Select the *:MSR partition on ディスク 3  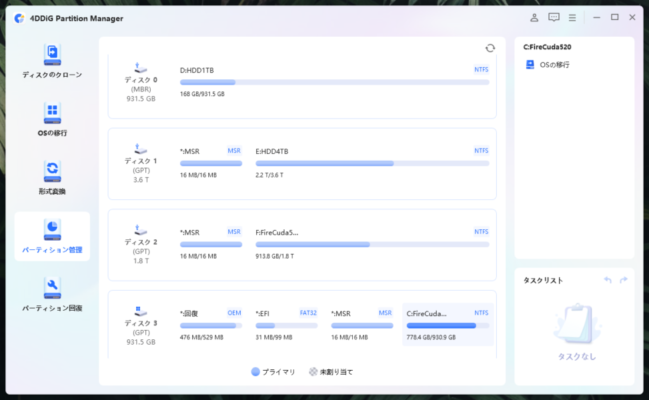362,325
